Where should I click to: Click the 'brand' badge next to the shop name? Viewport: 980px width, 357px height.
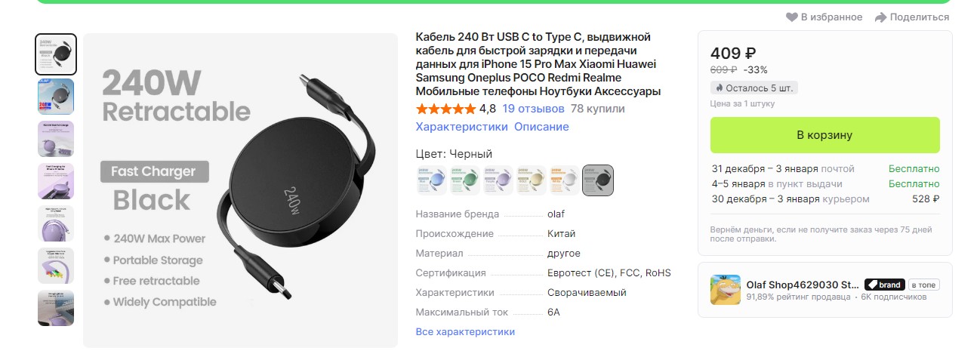[x=884, y=285]
